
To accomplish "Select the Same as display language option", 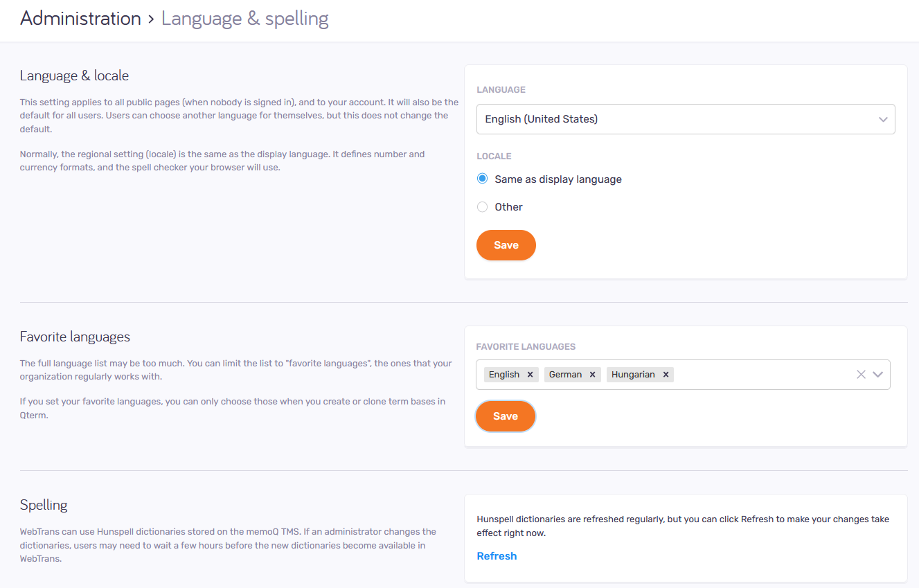I will coord(481,178).
